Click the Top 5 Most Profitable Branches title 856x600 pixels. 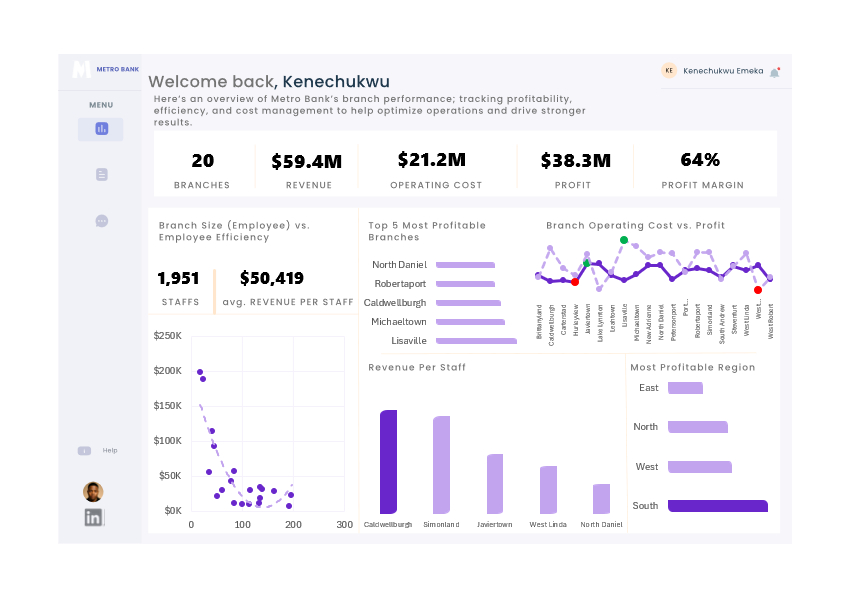click(427, 231)
